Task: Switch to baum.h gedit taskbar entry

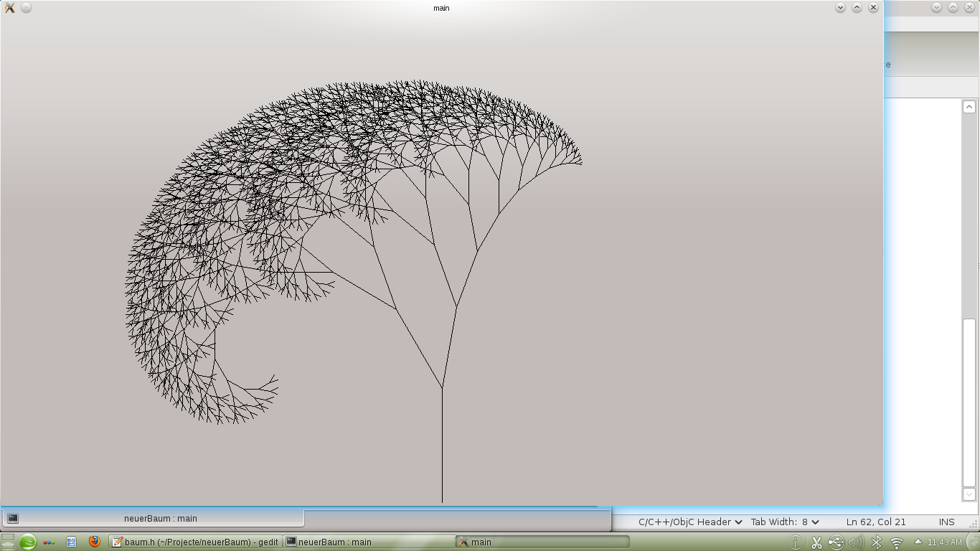Action: pyautogui.click(x=195, y=542)
